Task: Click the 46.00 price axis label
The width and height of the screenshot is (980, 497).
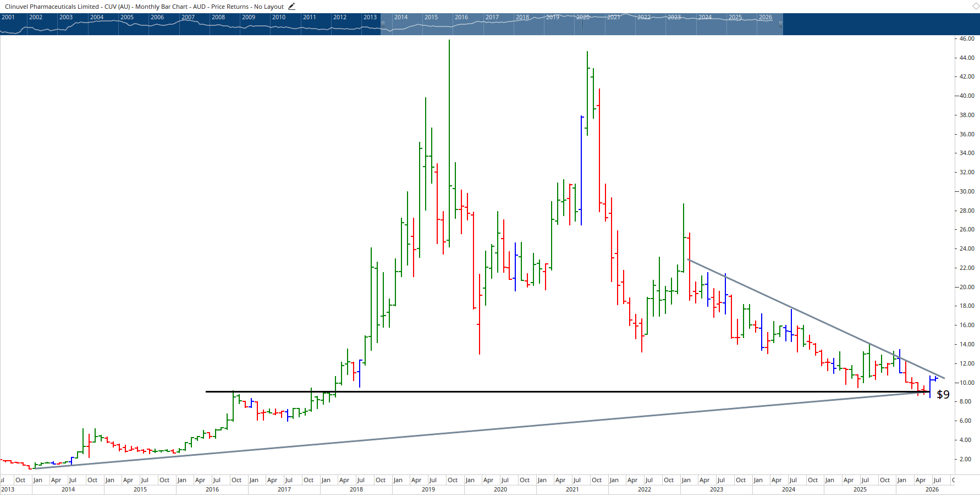Action: [967, 38]
